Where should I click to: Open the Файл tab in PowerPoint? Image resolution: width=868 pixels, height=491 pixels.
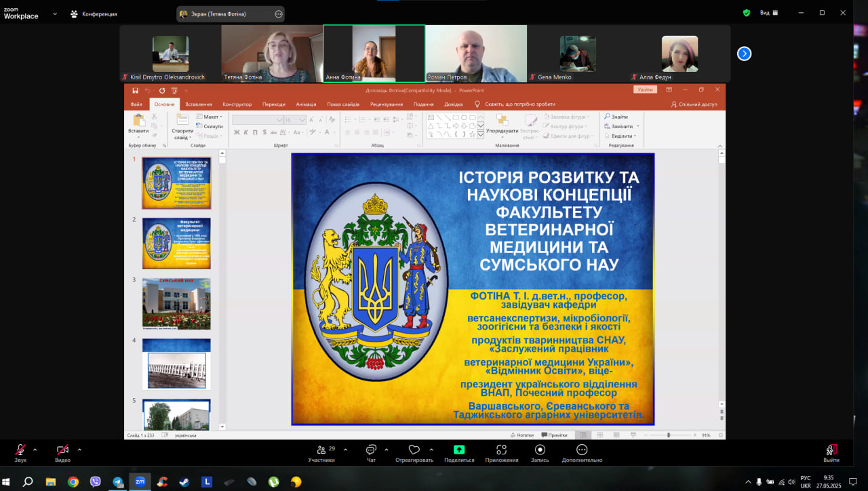(136, 104)
